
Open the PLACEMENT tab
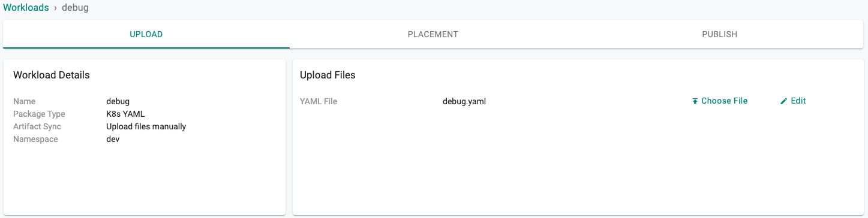433,34
